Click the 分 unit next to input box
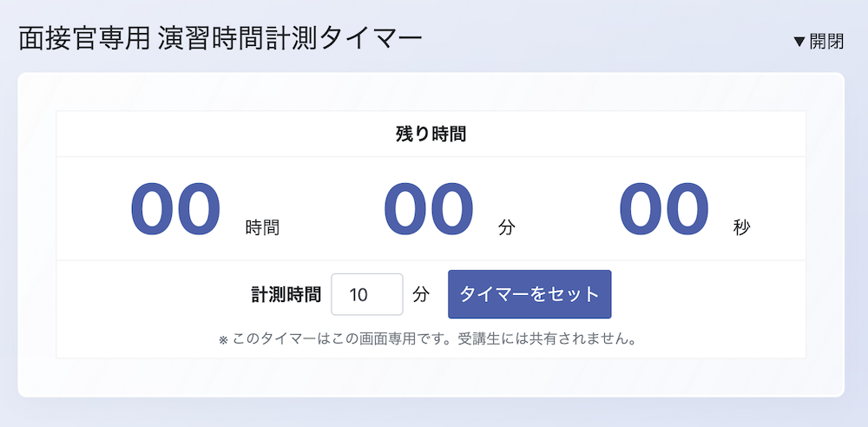Viewport: 868px width, 427px height. [x=421, y=294]
